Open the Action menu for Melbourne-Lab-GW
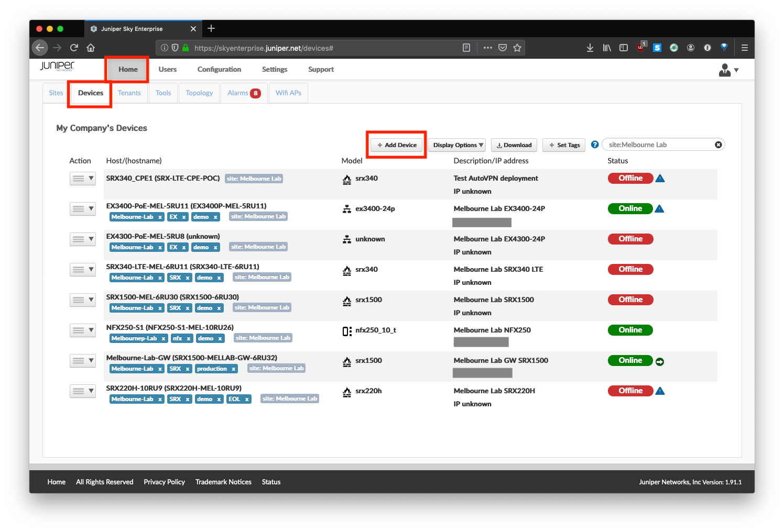Screen dimensions: 784x532 (83, 361)
